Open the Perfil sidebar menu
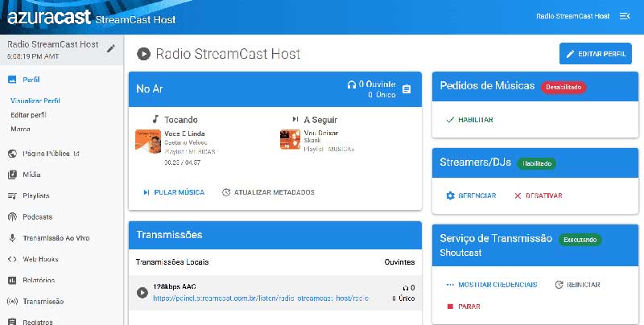644x325 pixels. (31, 80)
